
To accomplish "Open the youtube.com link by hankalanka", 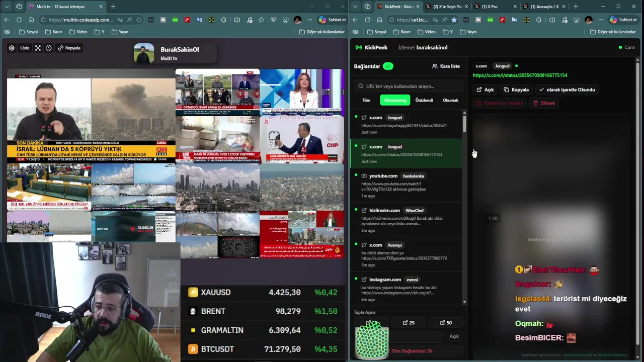I will [406, 186].
